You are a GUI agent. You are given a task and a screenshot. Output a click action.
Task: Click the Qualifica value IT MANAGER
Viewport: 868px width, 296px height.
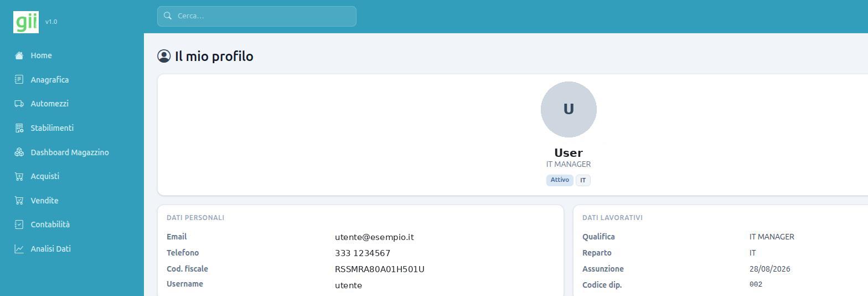[772, 237]
